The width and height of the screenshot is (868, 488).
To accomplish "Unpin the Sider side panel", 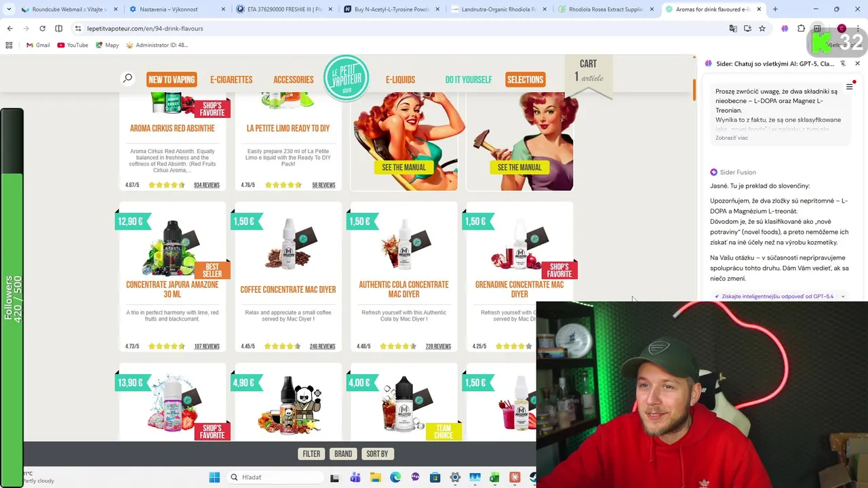I will coord(843,63).
